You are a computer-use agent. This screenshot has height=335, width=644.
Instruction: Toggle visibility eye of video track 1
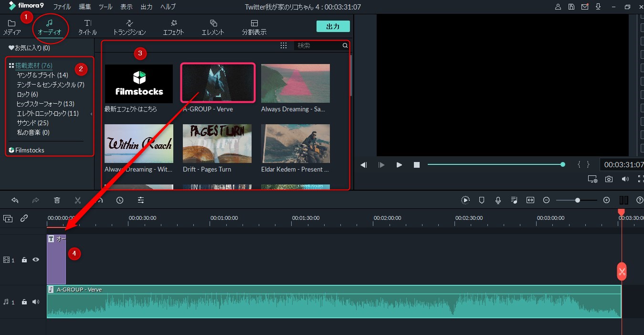pyautogui.click(x=35, y=259)
